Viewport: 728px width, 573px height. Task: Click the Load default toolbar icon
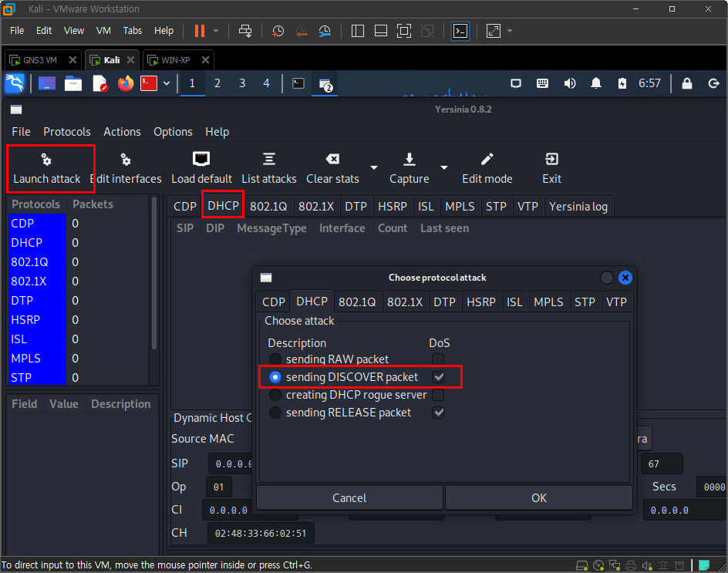coord(201,160)
